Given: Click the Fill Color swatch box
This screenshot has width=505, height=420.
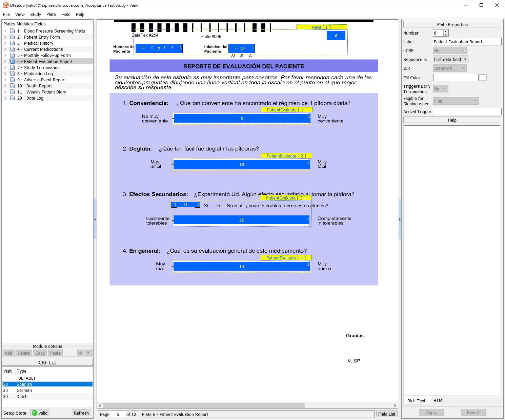Looking at the screenshot, I should click(483, 78).
